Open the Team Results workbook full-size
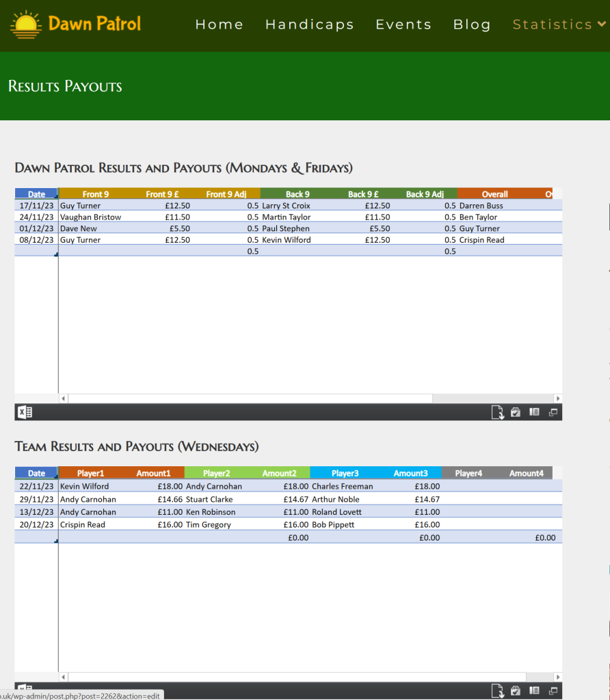610x700 pixels. pos(553,690)
